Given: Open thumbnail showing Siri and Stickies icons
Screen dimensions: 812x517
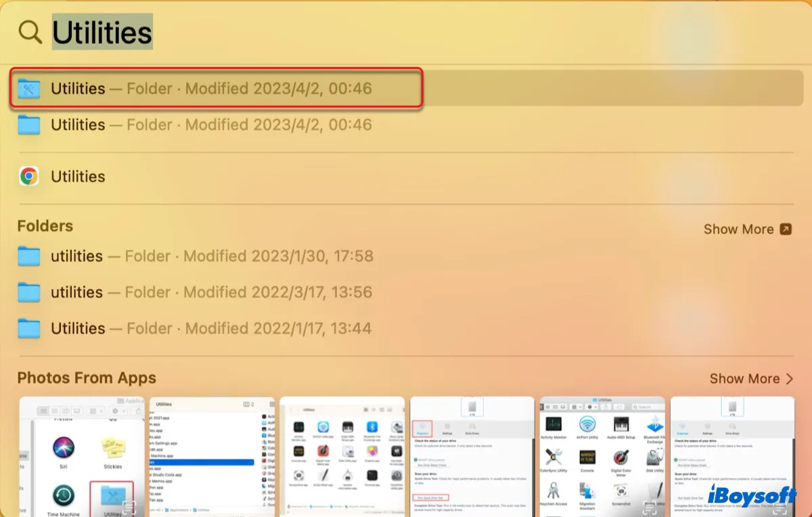Looking at the screenshot, I should (82, 456).
